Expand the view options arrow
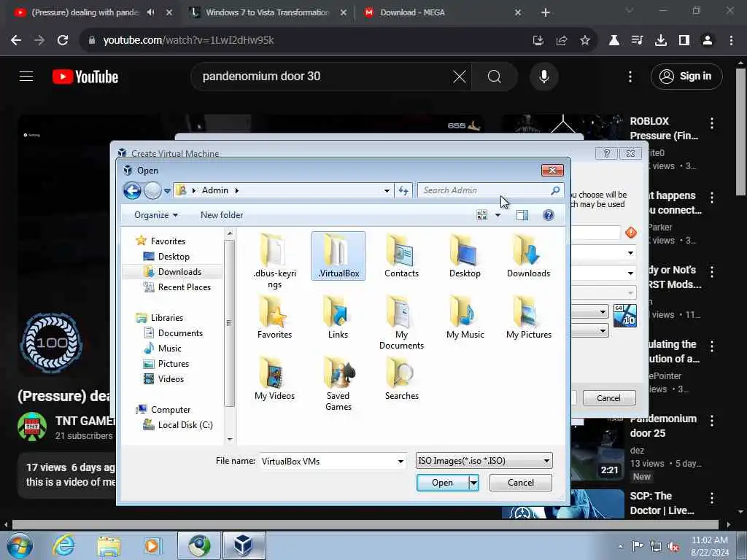 [498, 215]
